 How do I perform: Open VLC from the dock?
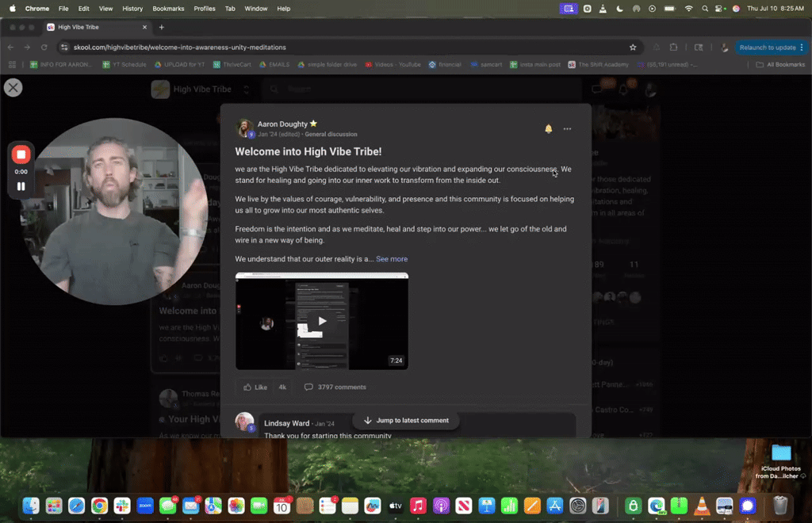click(702, 506)
